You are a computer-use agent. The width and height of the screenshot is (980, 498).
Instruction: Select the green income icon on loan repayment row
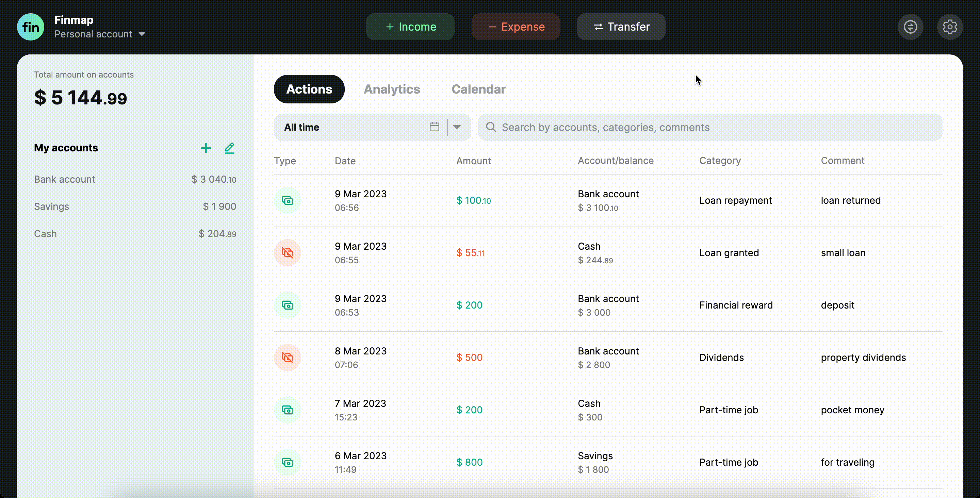[288, 200]
